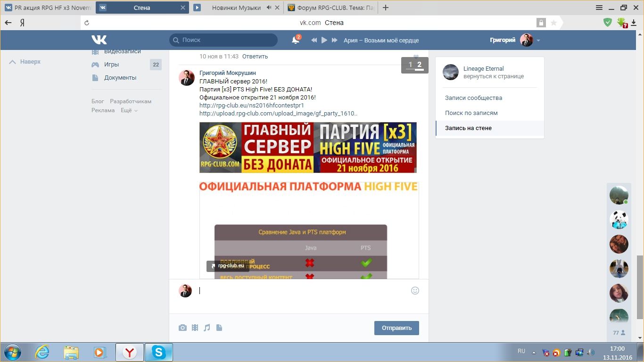This screenshot has width=644, height=362.
Task: Attach an audio track to the comment
Action: [207, 328]
